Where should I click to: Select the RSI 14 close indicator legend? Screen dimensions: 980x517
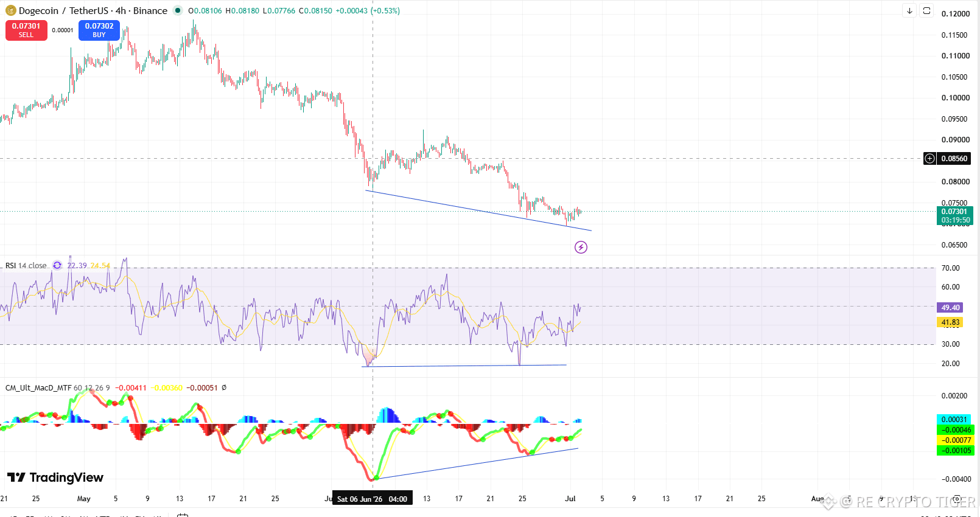coord(26,266)
